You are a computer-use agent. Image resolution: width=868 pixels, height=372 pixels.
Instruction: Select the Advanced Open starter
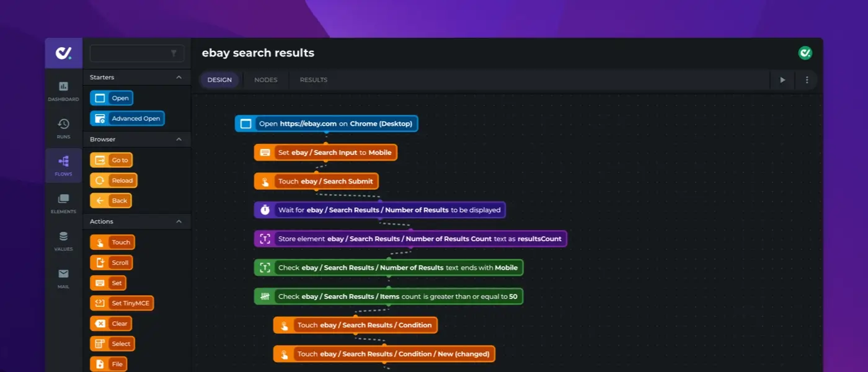click(x=126, y=118)
